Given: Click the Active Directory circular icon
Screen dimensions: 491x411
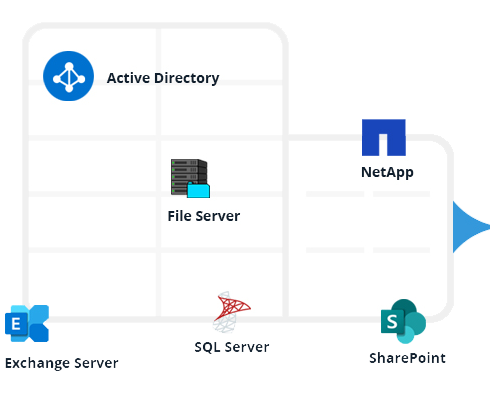Looking at the screenshot, I should (68, 76).
